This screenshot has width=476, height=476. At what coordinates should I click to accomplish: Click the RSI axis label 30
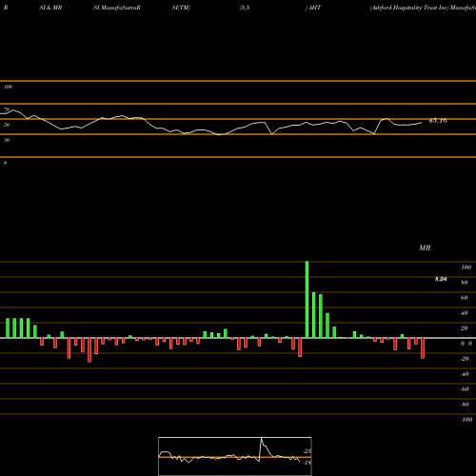click(x=7, y=140)
